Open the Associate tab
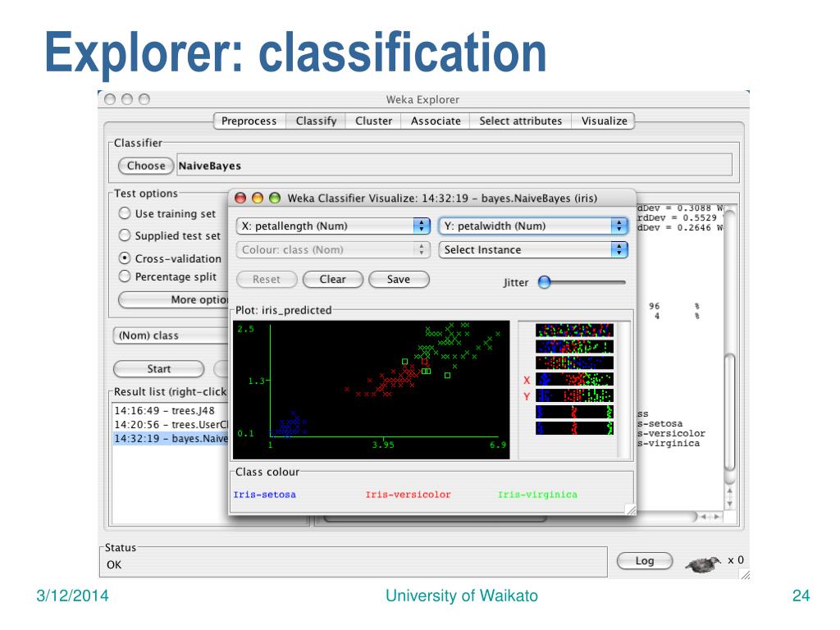 (x=436, y=121)
